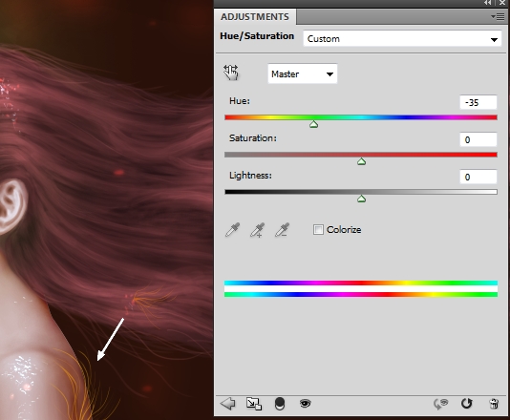510x420 pixels.
Task: Click the Lightness slider handle
Action: tap(361, 199)
